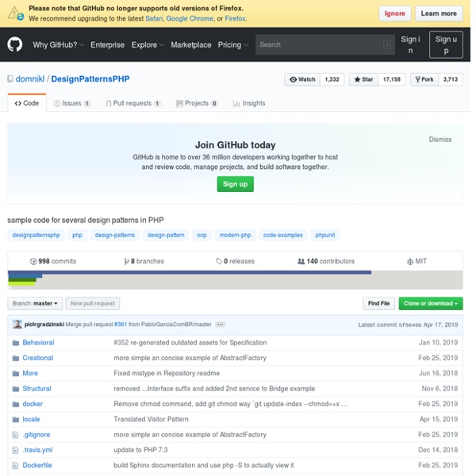Open the Marketplace nav item

pos(191,44)
